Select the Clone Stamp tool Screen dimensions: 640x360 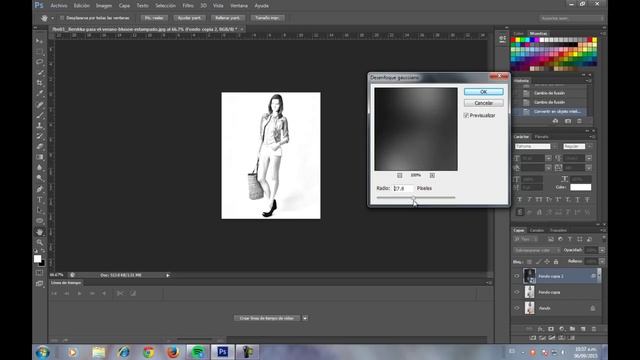click(40, 125)
